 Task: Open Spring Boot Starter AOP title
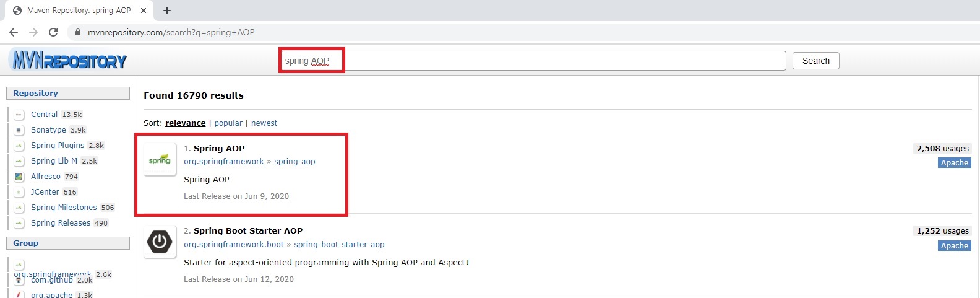[x=248, y=230]
